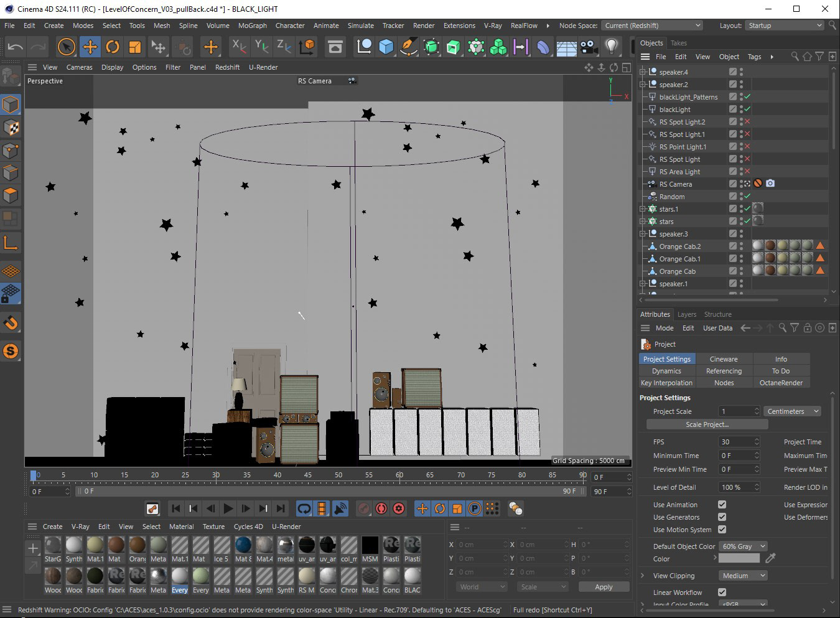Select the Live Selection tool
The image size is (840, 618).
tap(66, 47)
